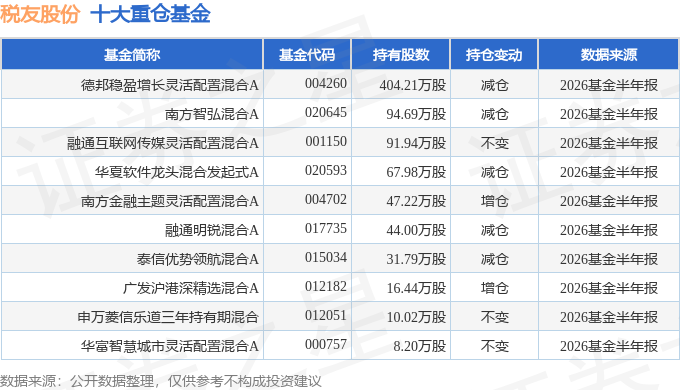The width and height of the screenshot is (680, 390).
Task: Click 增仓 status for 南方金融主题灵活配置混合A
Action: pos(494,201)
